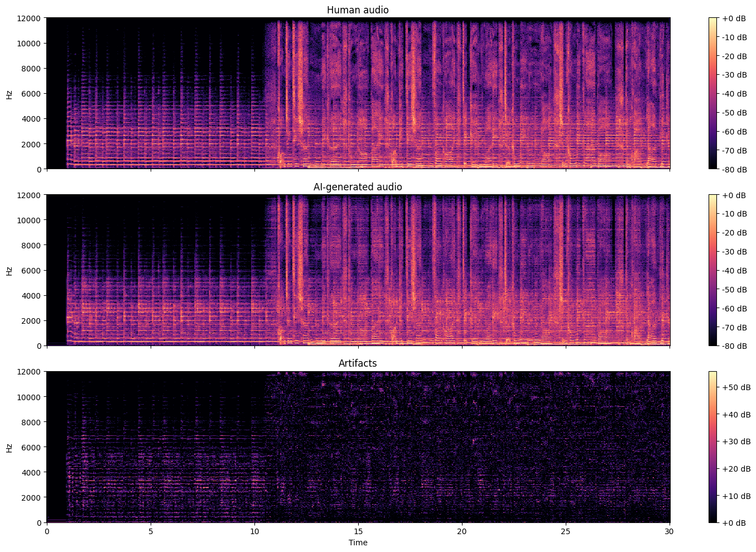
Task: Click inside the Artifacts spectrogram
Action: [358, 447]
